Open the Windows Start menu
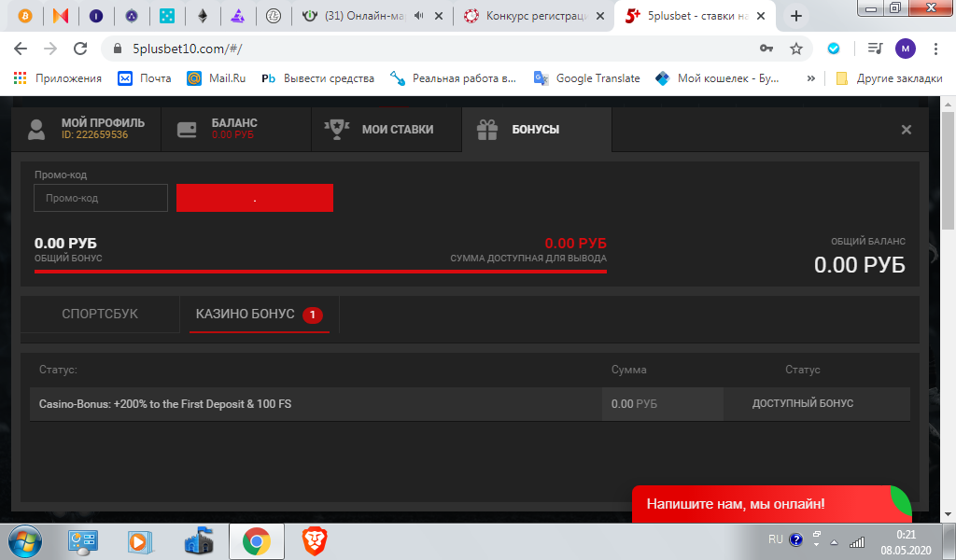The height and width of the screenshot is (560, 956). [24, 541]
